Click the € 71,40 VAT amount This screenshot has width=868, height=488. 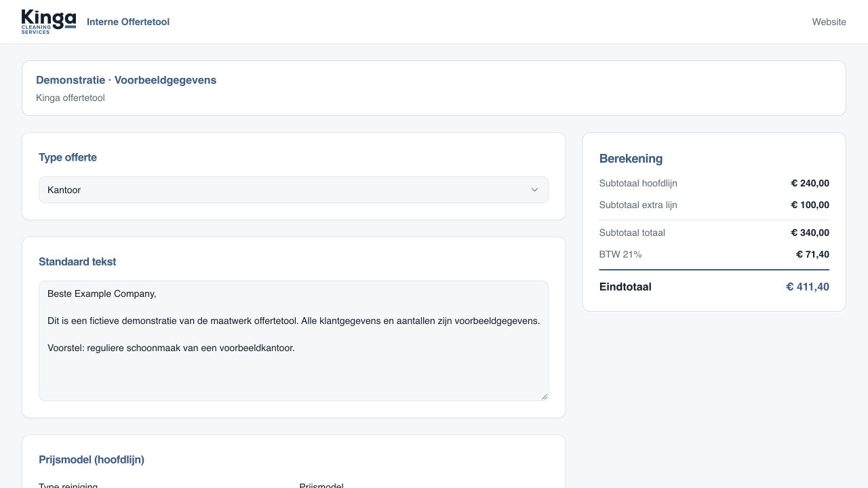812,254
